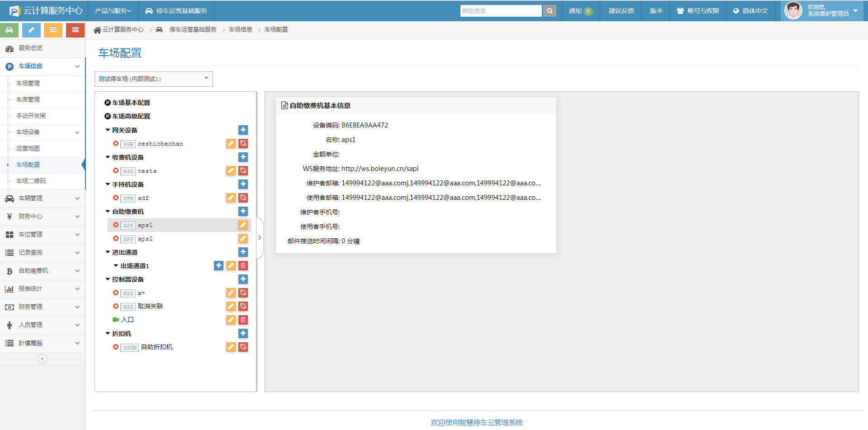Toggle the tree panel splitter handle
The image size is (868, 430).
point(260,237)
